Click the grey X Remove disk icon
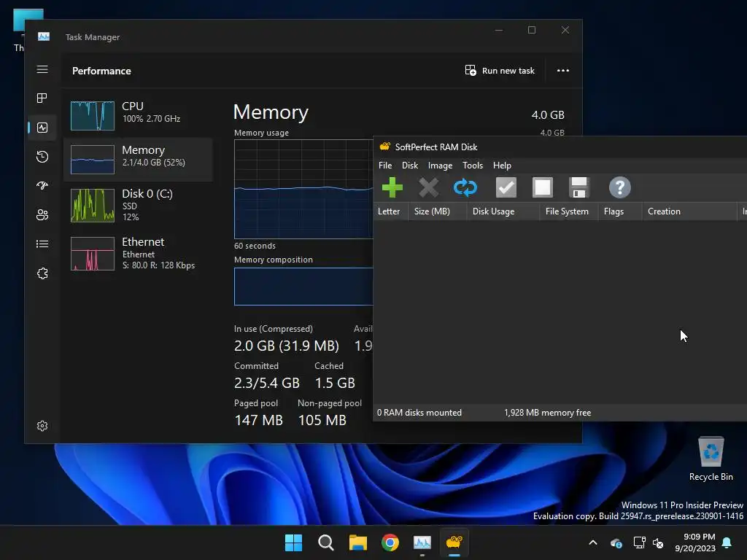This screenshot has width=747, height=560. coord(429,187)
